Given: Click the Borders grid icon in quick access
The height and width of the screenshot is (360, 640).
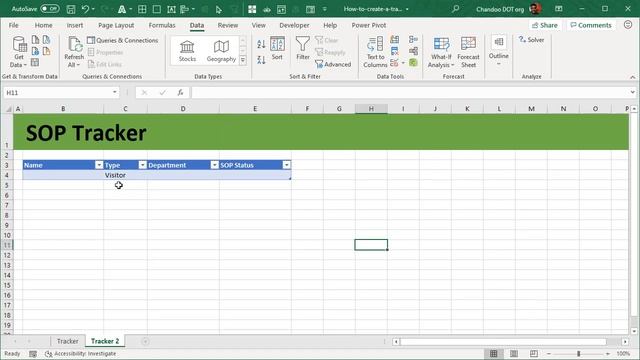Looking at the screenshot, I should pyautogui.click(x=142, y=9).
